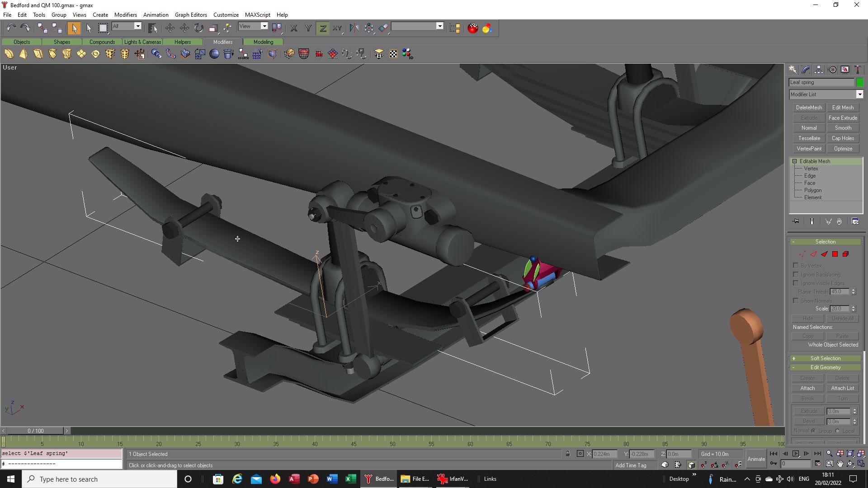This screenshot has height=488, width=868.
Task: Open the Utilities panel hammer icon
Action: pos(858,70)
